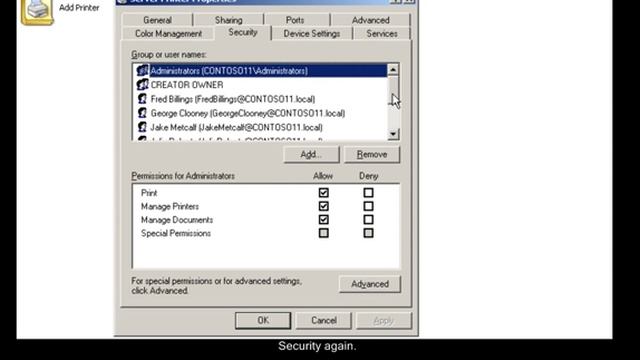Image resolution: width=640 pixels, height=360 pixels.
Task: Click the Manage Documents permission label
Action: click(x=177, y=220)
